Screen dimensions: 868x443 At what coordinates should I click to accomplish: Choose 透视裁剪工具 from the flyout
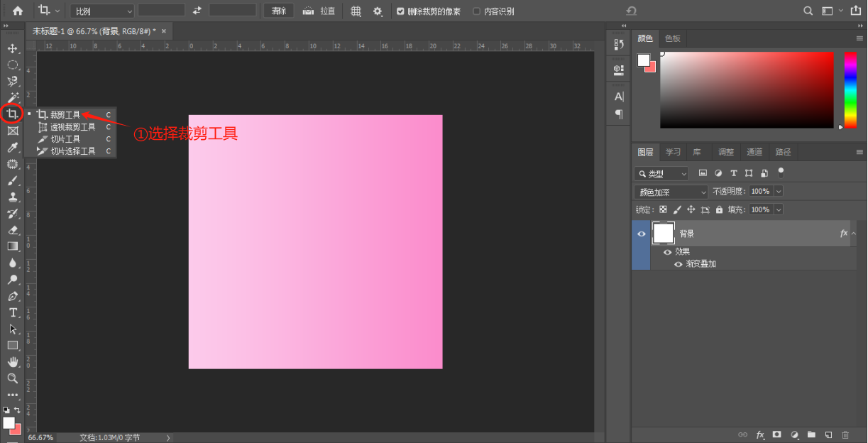(x=72, y=127)
